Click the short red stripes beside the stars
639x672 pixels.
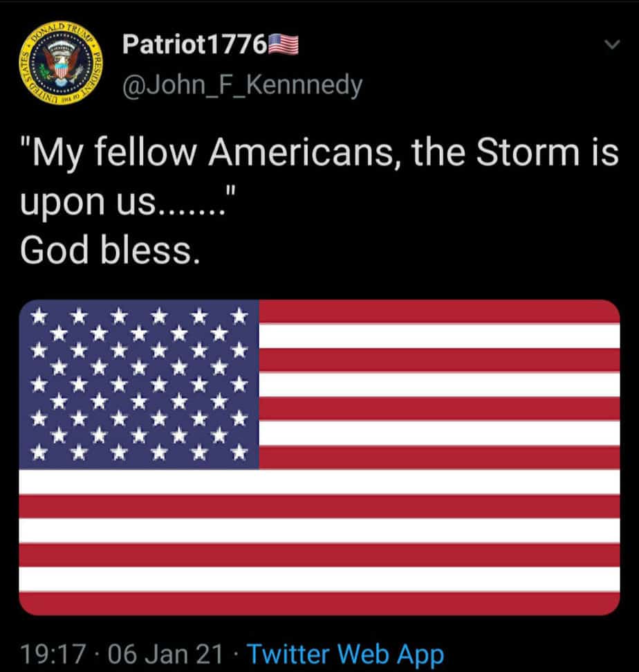pyautogui.click(x=439, y=384)
